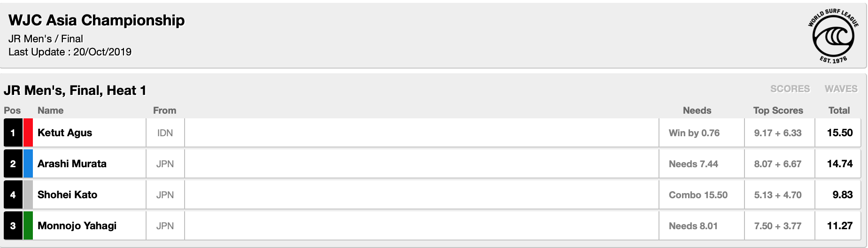
Task: Select surfer name Monnojo Yahagi
Action: pyautogui.click(x=77, y=226)
